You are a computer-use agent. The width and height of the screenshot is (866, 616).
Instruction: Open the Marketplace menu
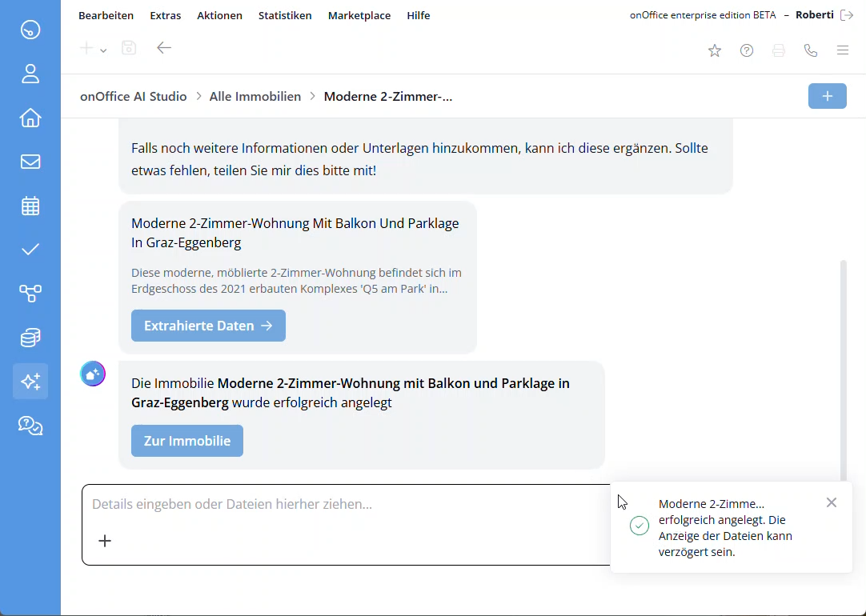tap(359, 15)
